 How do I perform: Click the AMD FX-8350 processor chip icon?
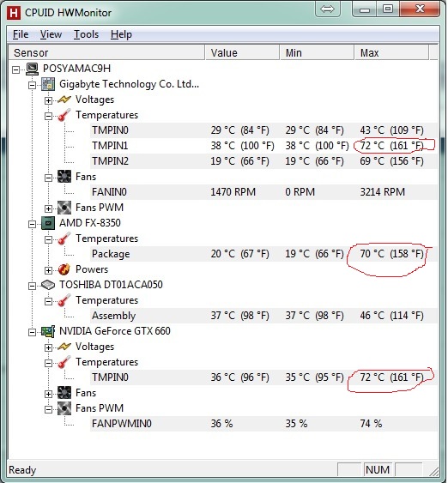48,223
